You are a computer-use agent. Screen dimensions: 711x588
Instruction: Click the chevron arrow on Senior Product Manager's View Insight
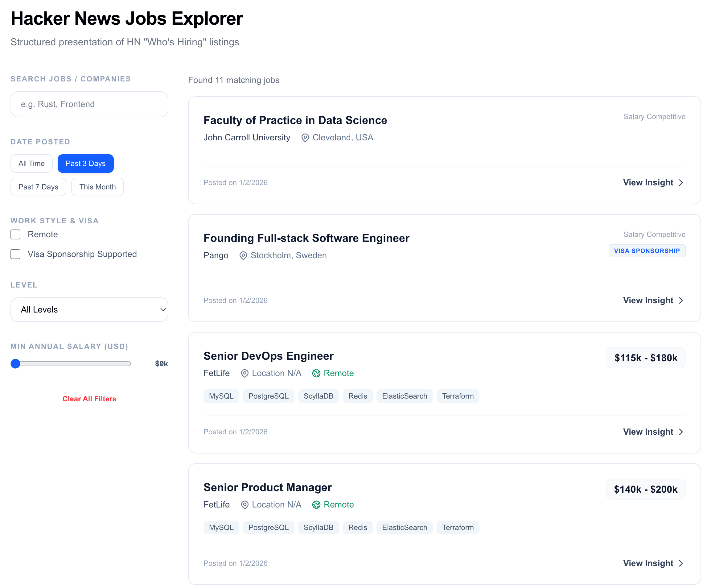681,563
